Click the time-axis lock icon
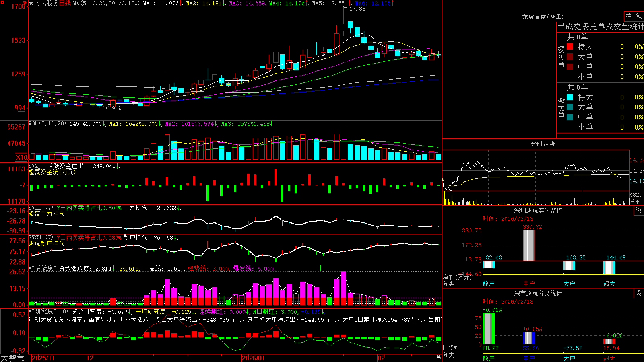 tap(439, 357)
